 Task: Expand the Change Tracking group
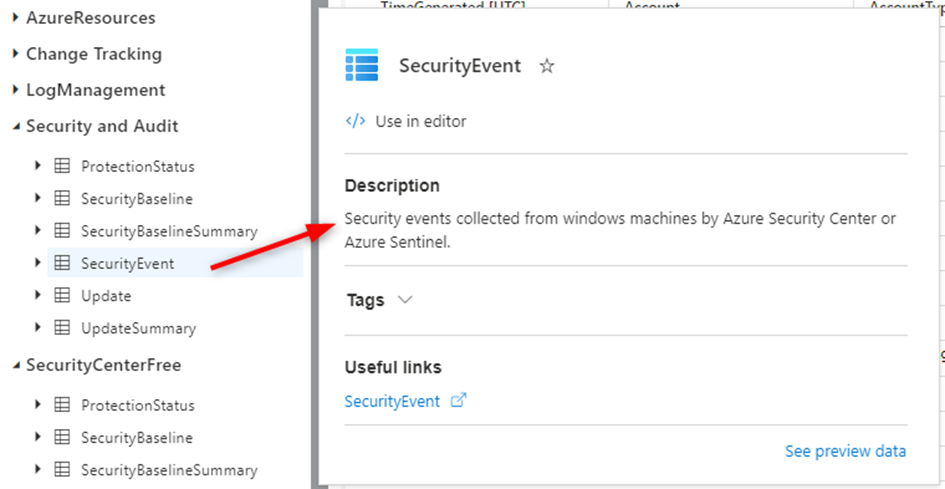[x=15, y=54]
